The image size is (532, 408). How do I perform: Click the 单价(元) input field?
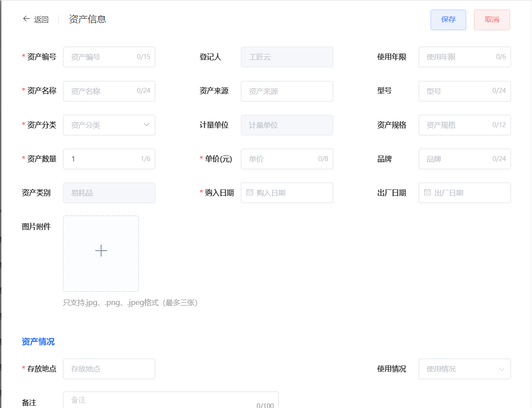(287, 159)
